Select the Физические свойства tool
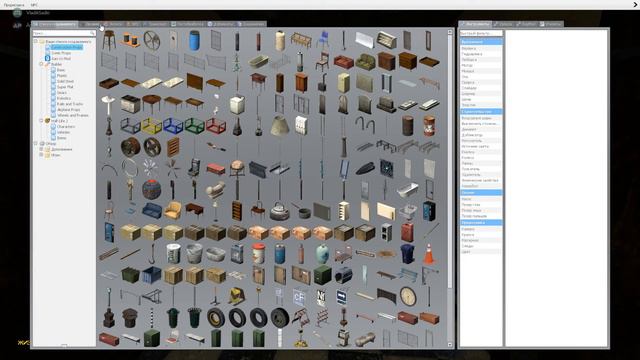Image resolution: width=640 pixels, height=360 pixels. 481,180
